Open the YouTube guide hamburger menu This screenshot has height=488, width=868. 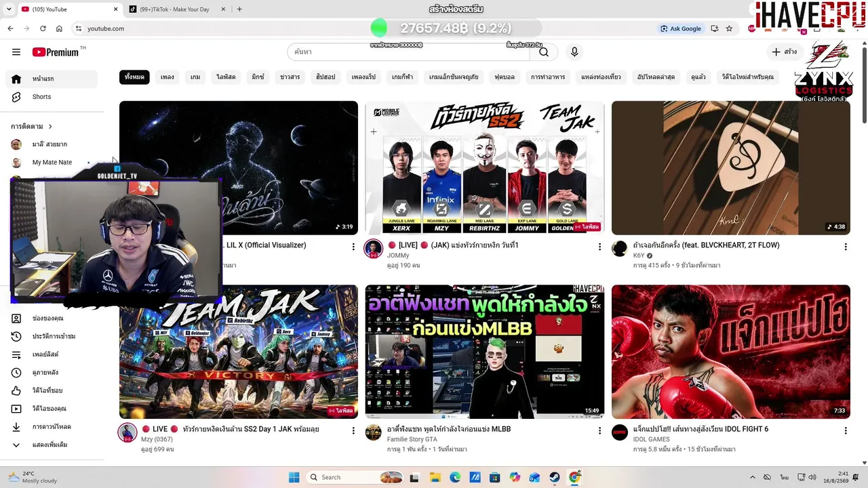[x=16, y=52]
